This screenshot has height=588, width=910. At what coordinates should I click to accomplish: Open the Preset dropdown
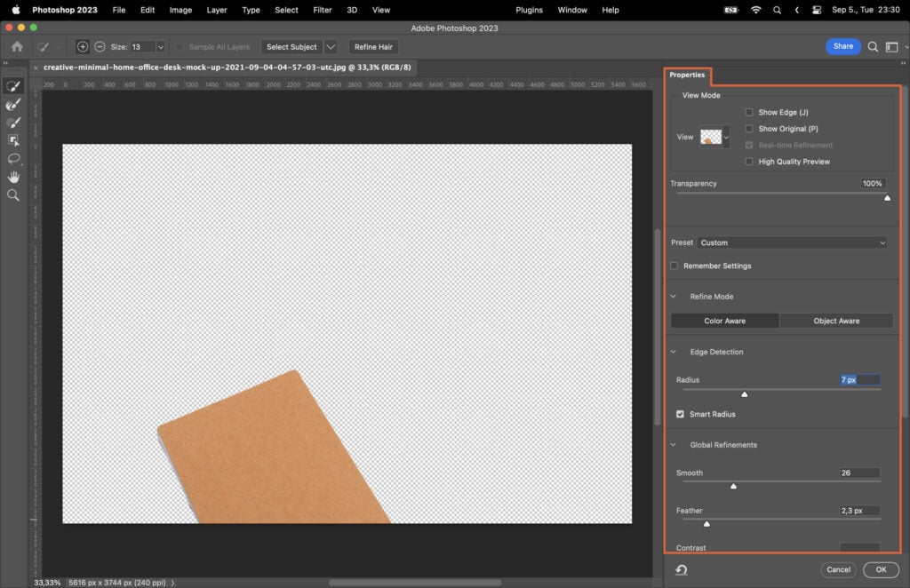(792, 242)
